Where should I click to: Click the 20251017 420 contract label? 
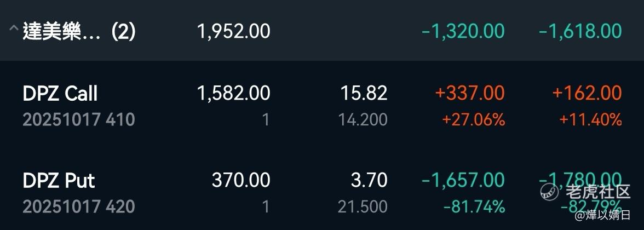79,206
